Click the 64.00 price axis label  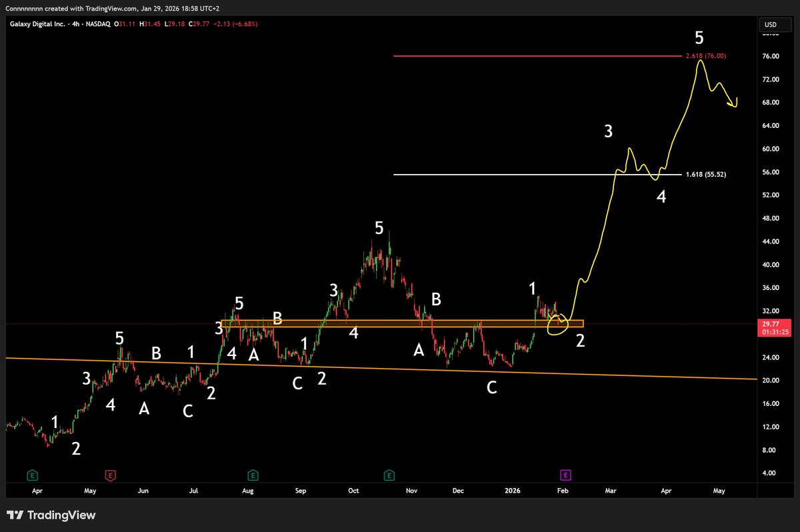tap(771, 126)
